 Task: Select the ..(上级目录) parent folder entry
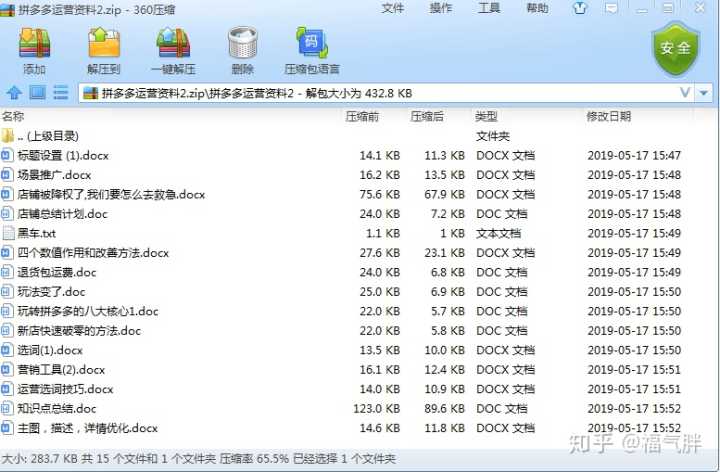pyautogui.click(x=46, y=136)
